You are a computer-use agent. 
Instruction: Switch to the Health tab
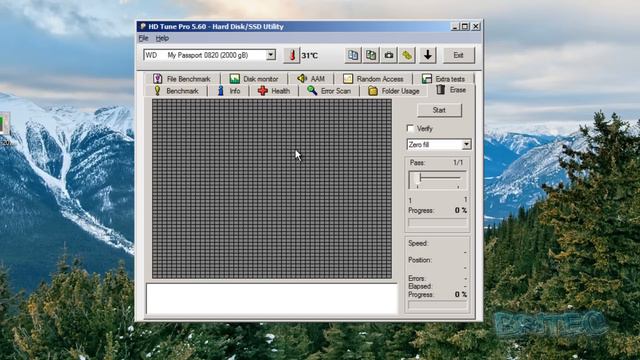tap(274, 91)
